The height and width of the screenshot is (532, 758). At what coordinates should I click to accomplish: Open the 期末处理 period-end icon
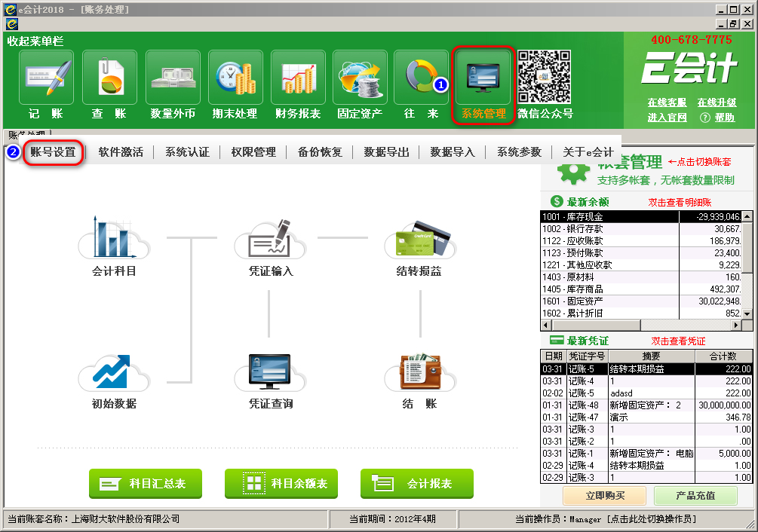(235, 78)
